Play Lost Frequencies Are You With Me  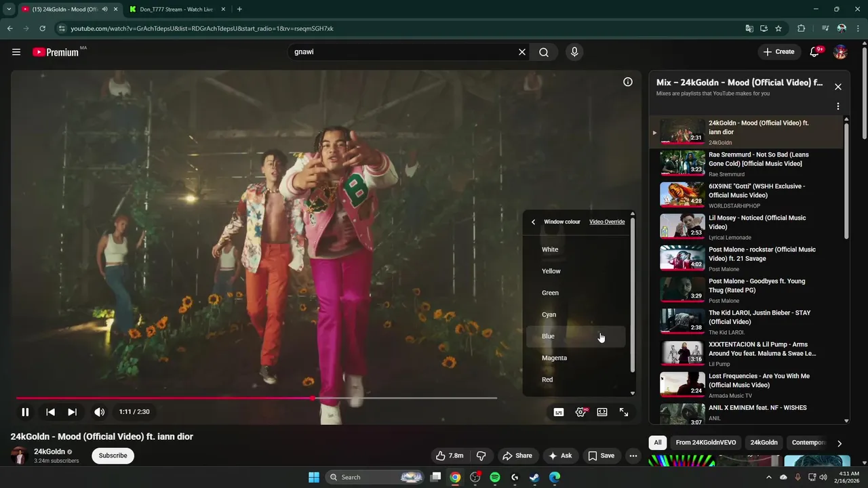pyautogui.click(x=746, y=385)
